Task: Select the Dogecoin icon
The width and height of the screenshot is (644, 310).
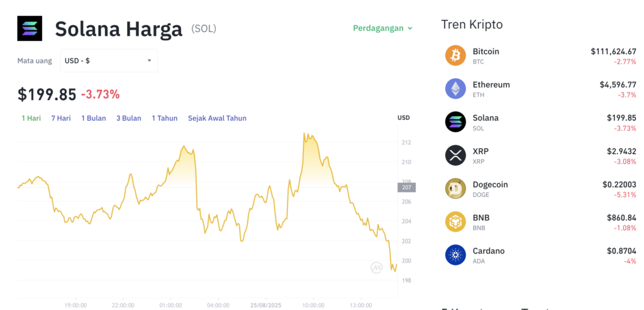Action: 455,189
